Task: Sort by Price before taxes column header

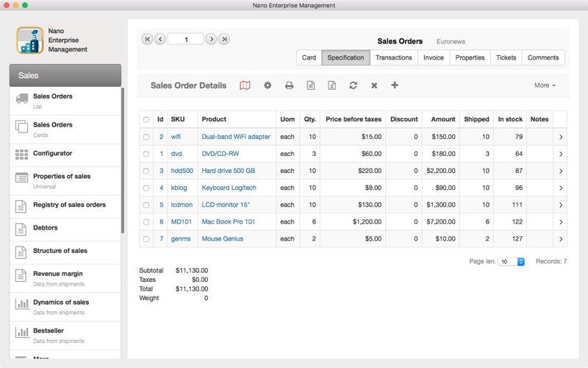Action: pyautogui.click(x=354, y=119)
